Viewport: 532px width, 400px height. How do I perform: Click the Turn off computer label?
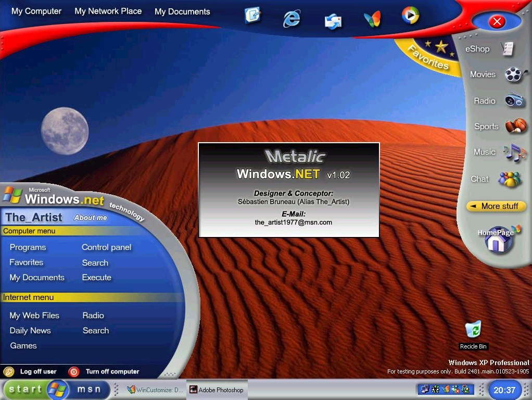point(112,372)
